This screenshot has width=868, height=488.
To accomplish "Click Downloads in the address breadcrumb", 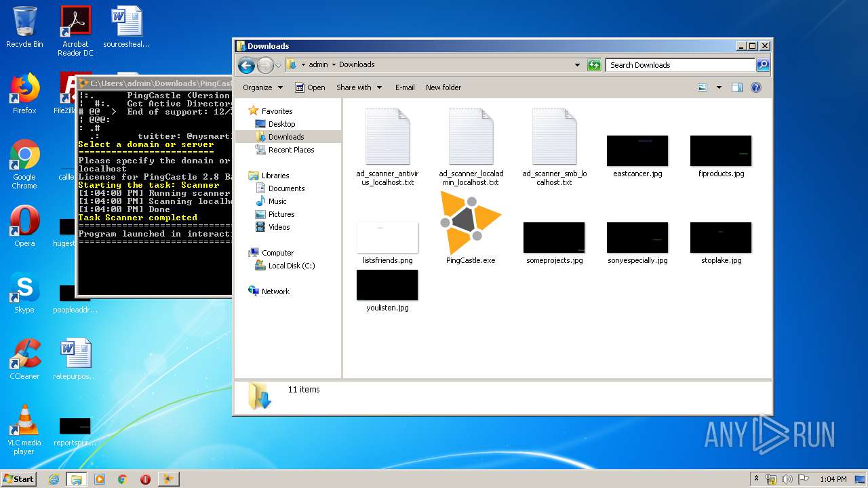I will [357, 65].
